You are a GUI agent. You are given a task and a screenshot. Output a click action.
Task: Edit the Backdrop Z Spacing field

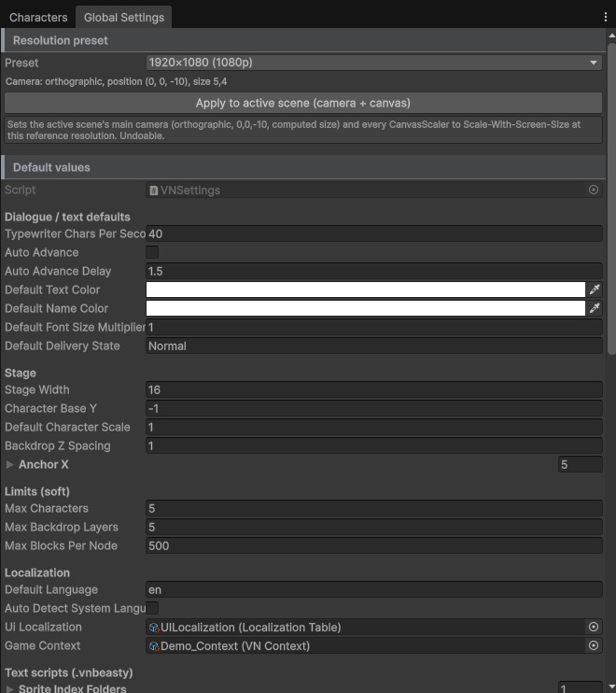tap(374, 445)
